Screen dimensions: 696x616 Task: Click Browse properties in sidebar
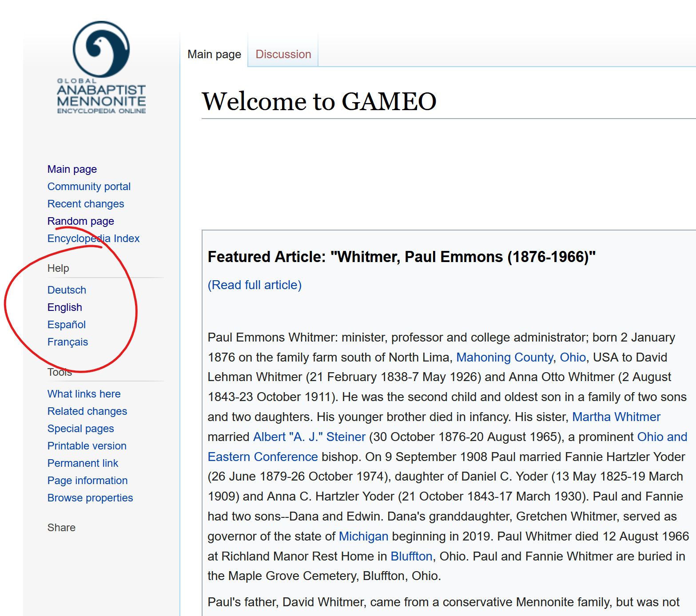pyautogui.click(x=90, y=498)
